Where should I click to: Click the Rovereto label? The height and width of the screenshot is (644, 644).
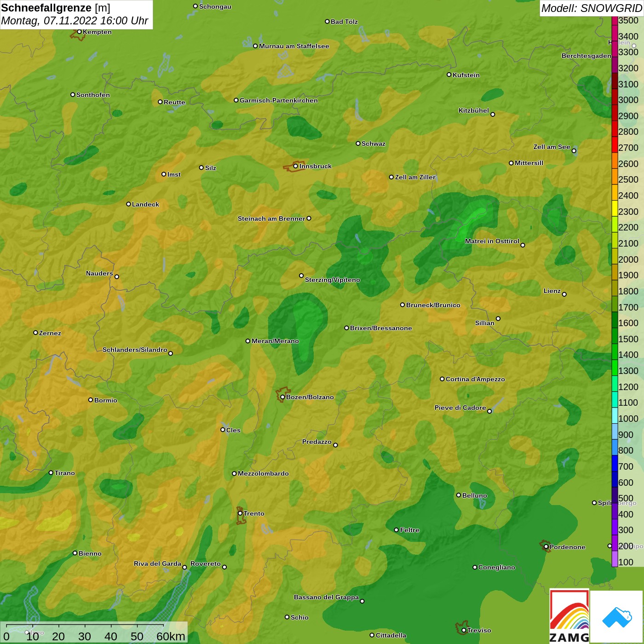[206, 563]
